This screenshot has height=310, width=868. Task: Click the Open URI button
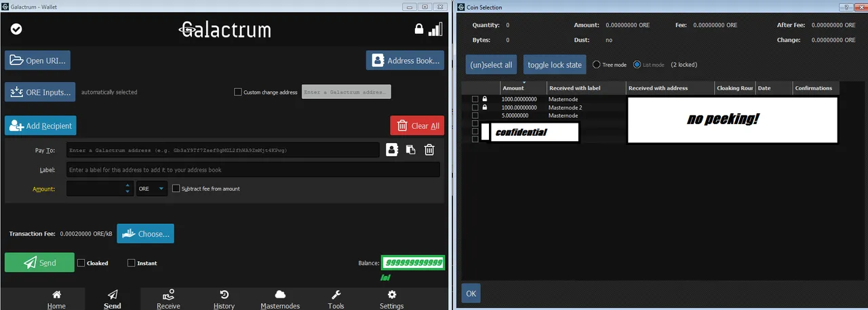point(37,60)
